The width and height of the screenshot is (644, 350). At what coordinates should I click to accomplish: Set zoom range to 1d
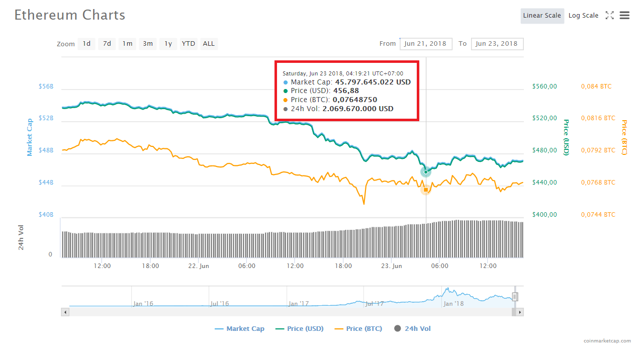tap(87, 44)
